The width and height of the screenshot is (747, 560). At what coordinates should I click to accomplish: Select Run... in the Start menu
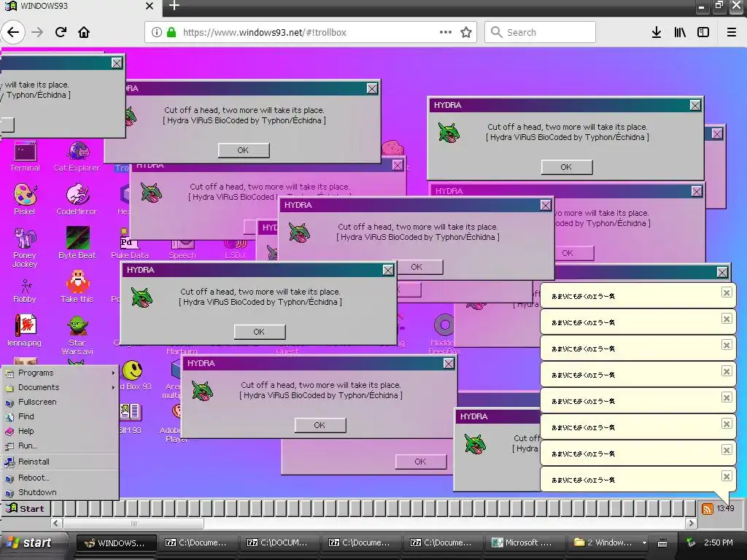[x=60, y=446]
